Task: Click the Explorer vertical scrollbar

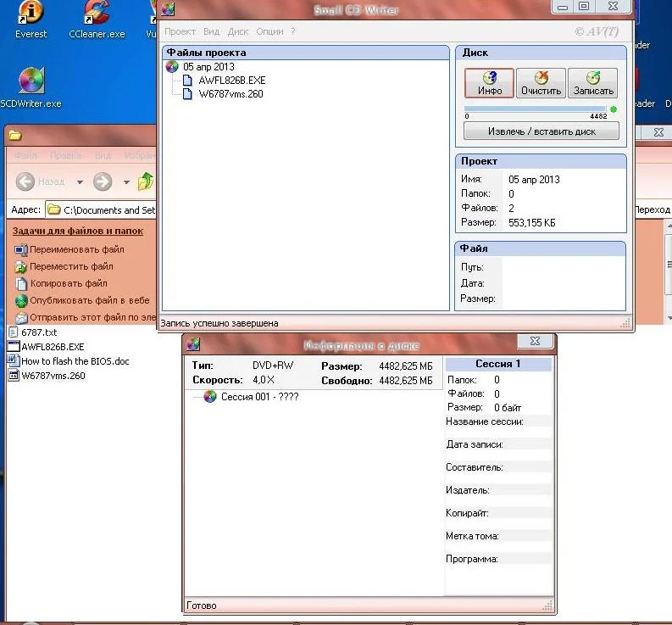Action: click(668, 271)
